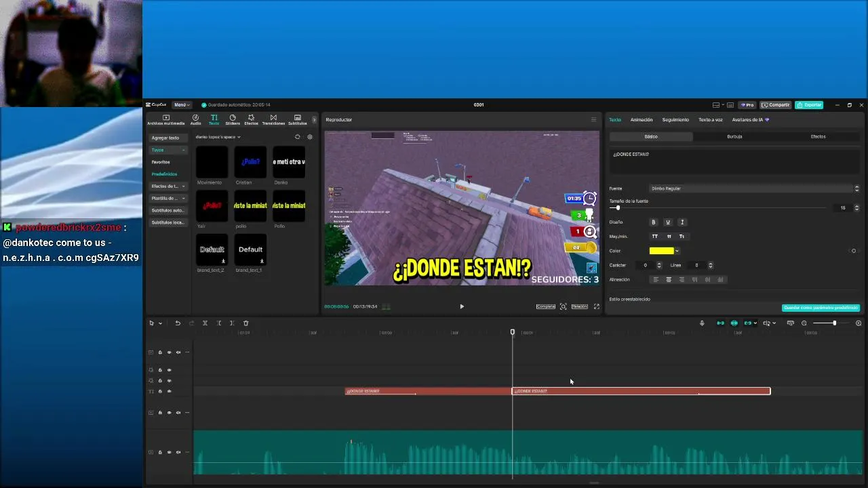Open the text color dropdown arrow
This screenshot has height=488, width=868.
coord(677,251)
